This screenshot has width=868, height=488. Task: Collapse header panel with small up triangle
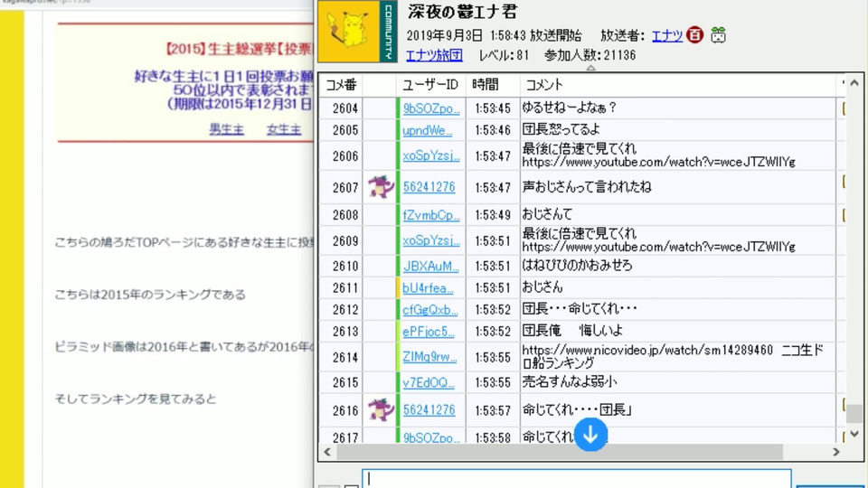pos(590,68)
